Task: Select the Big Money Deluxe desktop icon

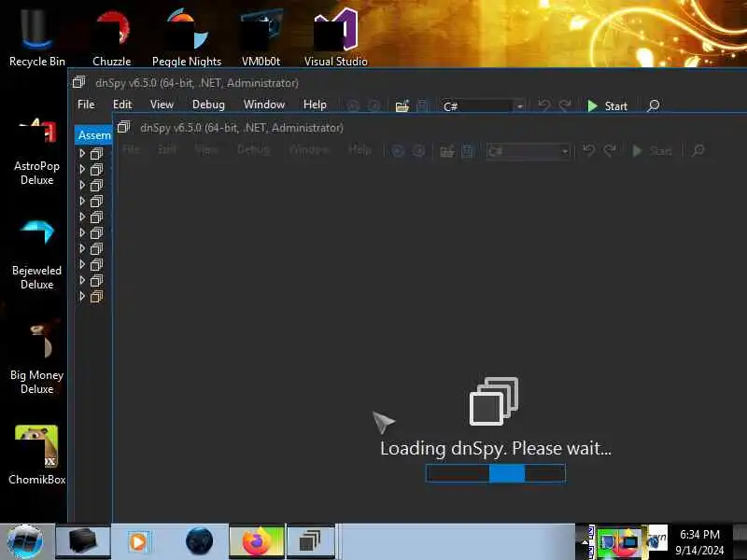Action: pyautogui.click(x=36, y=359)
